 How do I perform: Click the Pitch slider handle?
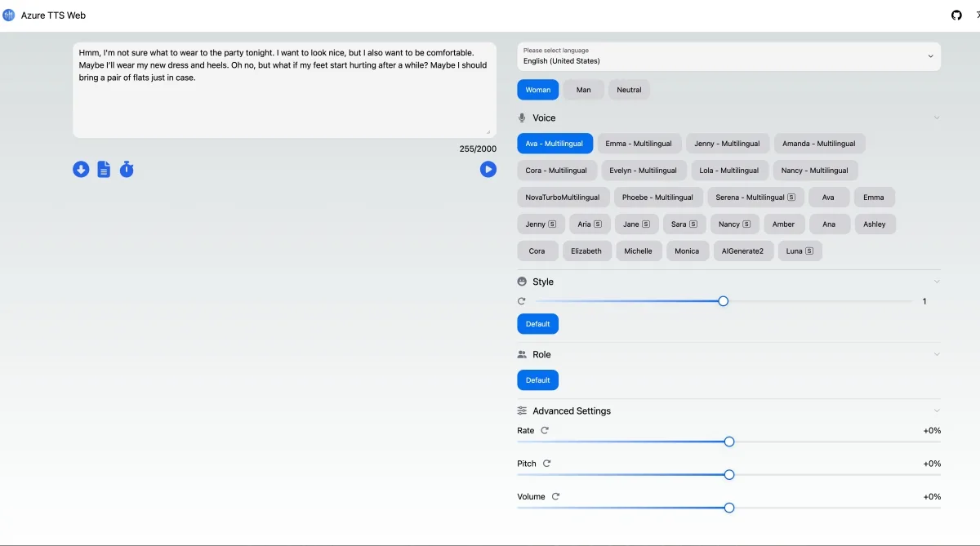(x=729, y=475)
